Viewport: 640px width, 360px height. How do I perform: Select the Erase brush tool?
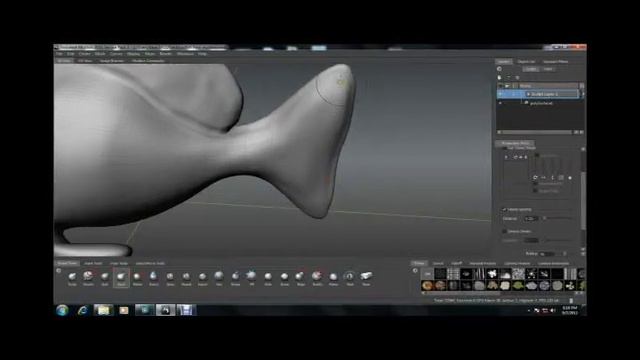(366, 278)
